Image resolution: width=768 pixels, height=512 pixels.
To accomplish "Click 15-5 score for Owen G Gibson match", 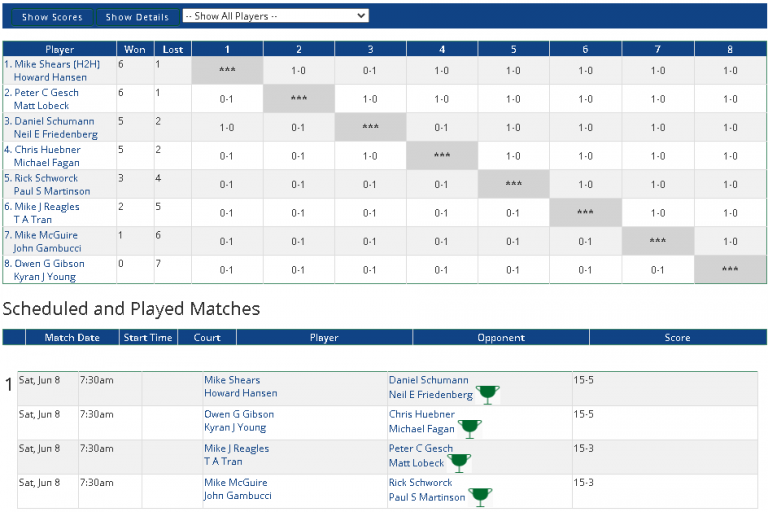I will coord(583,414).
